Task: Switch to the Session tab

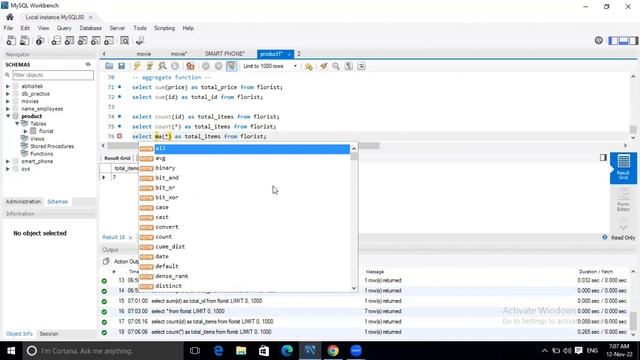Action: coord(49,334)
